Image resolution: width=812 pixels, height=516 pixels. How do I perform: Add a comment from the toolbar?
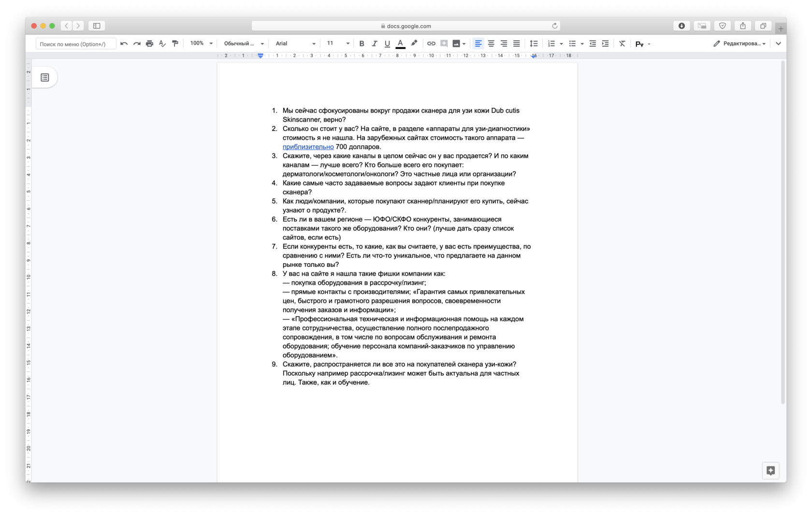[444, 44]
